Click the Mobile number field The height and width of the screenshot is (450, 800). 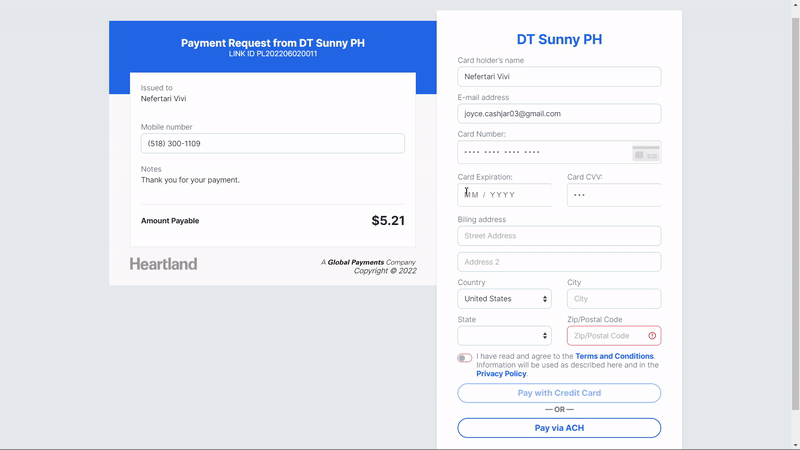pos(272,144)
